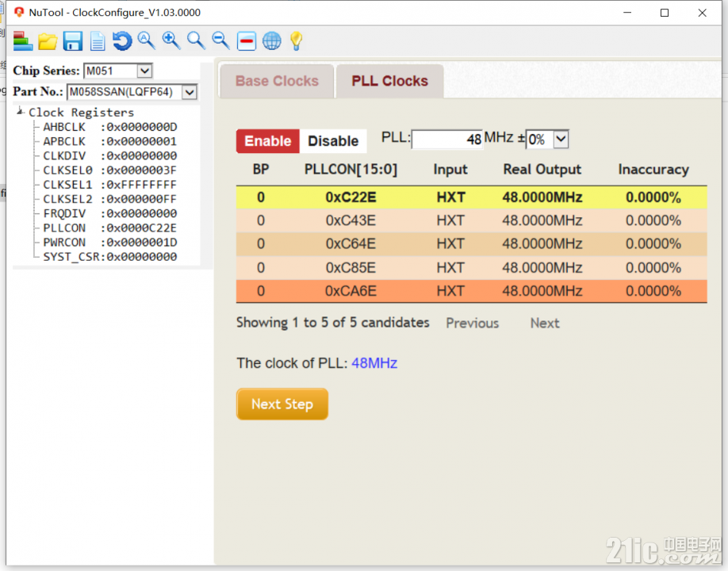Switch to the Base Clocks tab

tap(277, 81)
